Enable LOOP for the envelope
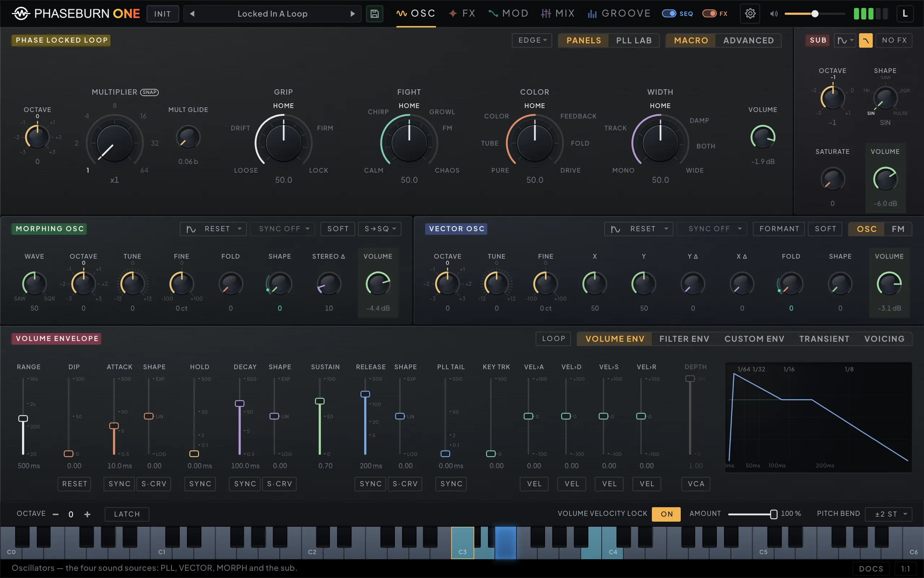 coord(553,339)
